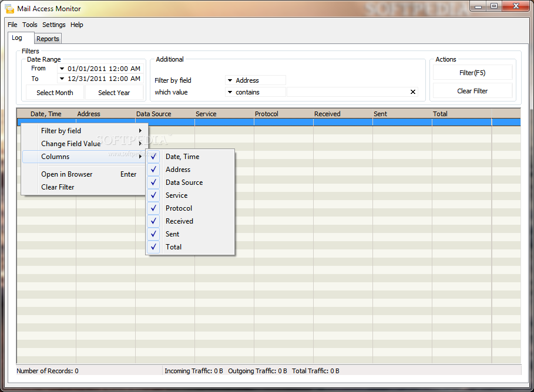Open the Settings menu
Viewport: 534px width, 392px height.
[54, 25]
